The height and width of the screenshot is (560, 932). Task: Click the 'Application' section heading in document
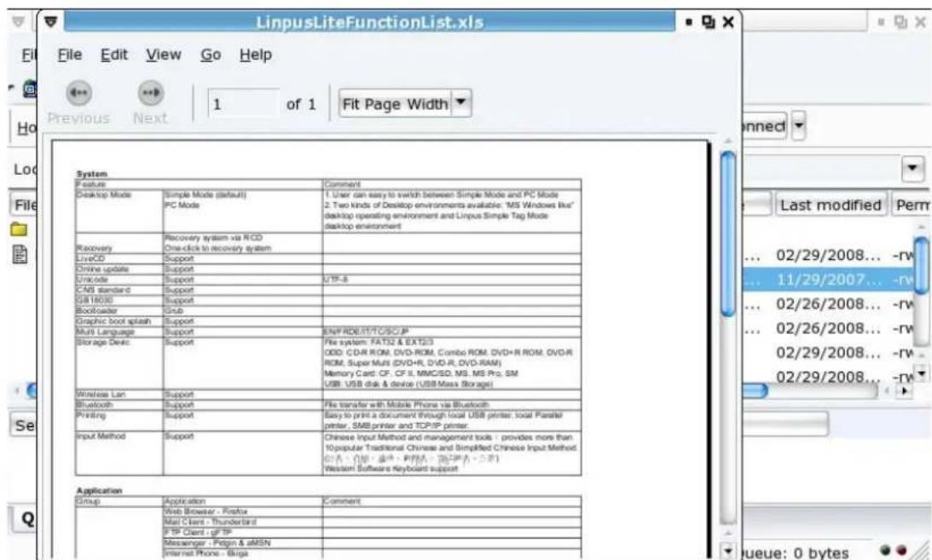tap(99, 490)
